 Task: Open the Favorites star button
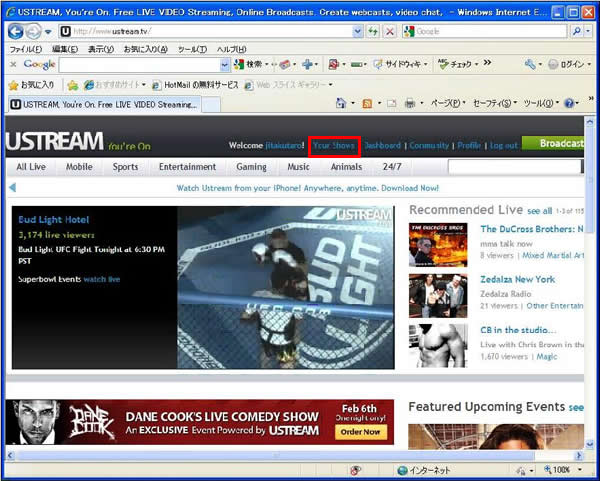(x=31, y=85)
